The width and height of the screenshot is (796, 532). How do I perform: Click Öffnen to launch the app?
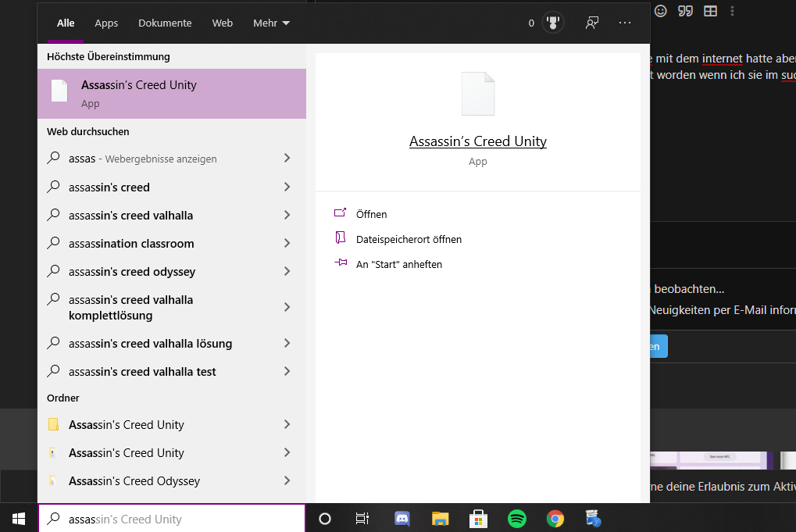pyautogui.click(x=371, y=214)
